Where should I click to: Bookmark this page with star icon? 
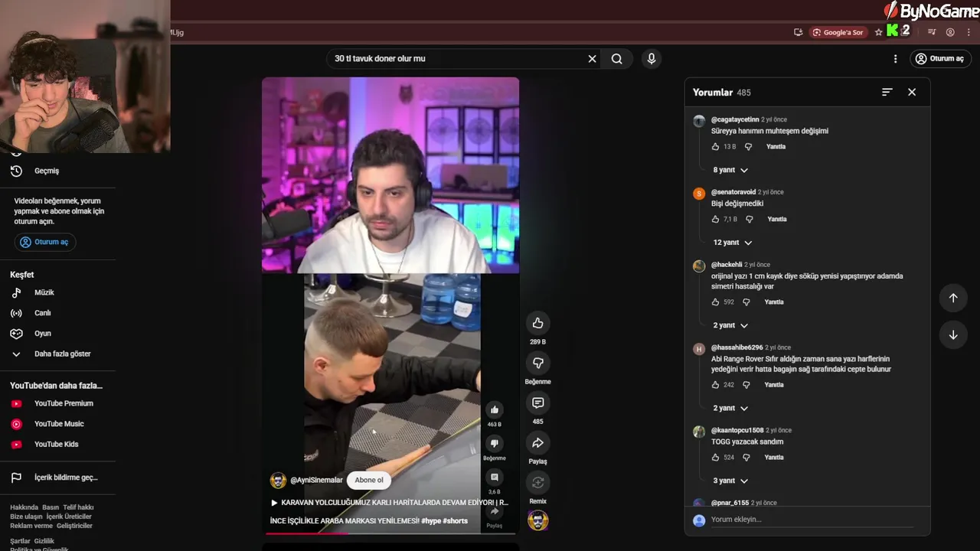[878, 32]
